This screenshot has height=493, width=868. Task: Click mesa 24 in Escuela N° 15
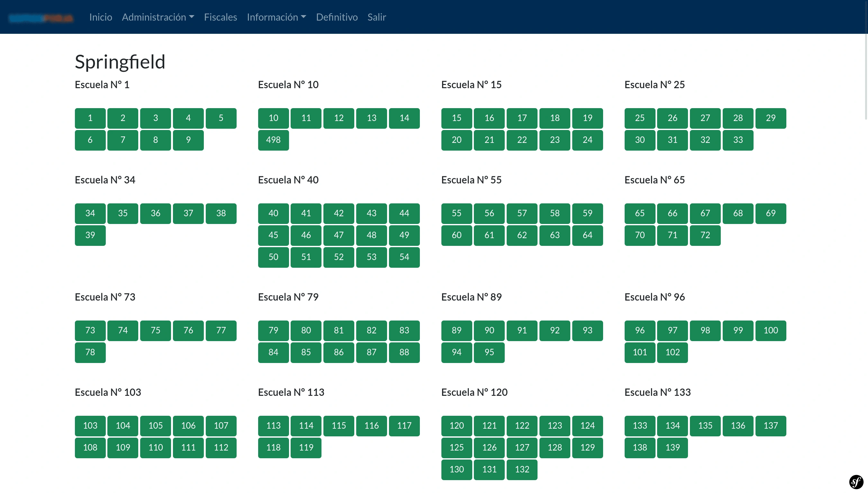pos(587,140)
